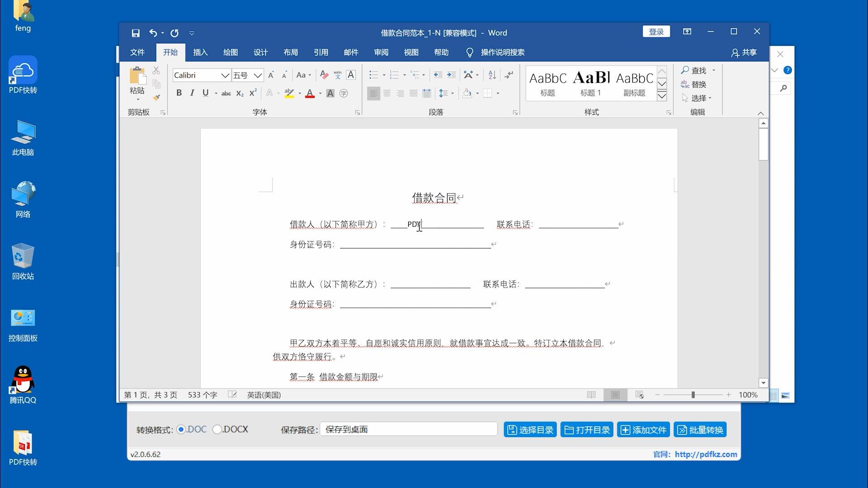868x488 pixels.
Task: Click the Redo/Repeat icon
Action: point(175,33)
